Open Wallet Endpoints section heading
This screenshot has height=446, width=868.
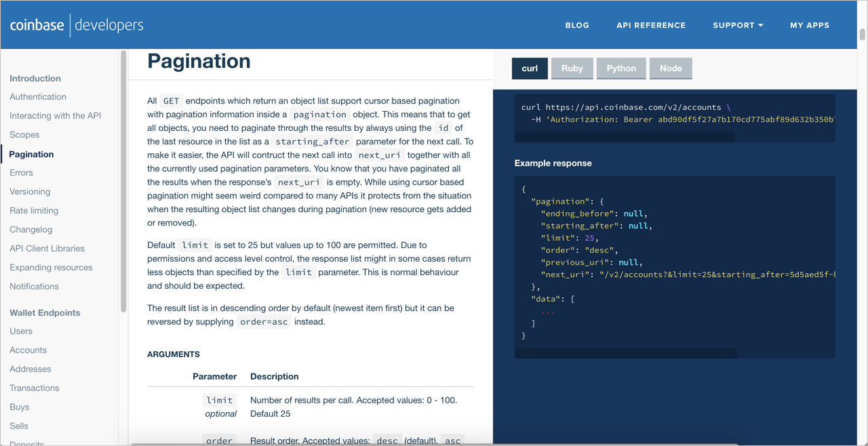[x=45, y=313]
